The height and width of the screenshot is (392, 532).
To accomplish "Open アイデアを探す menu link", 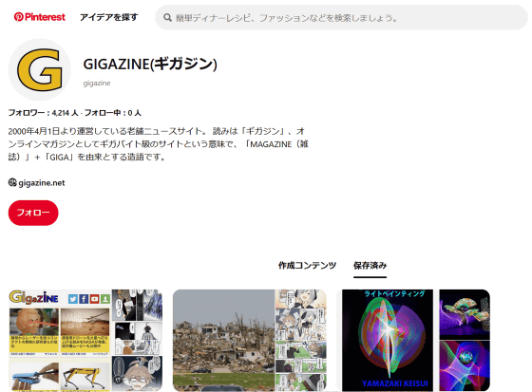I will (x=108, y=17).
